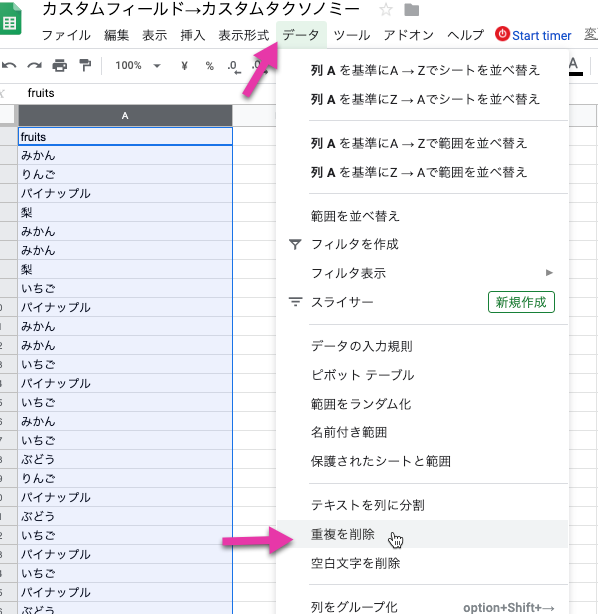Click the Start timer link
This screenshot has height=614, width=598.
click(x=541, y=36)
